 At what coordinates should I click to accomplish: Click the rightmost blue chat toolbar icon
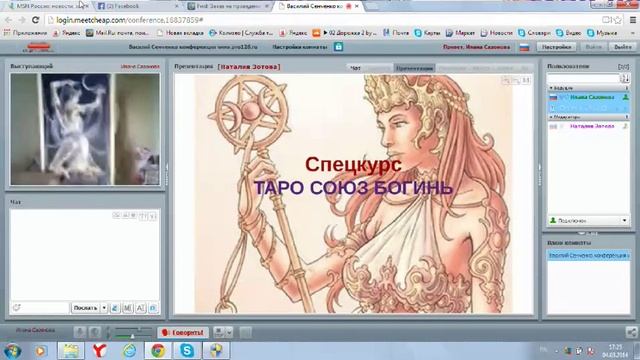coord(153,308)
